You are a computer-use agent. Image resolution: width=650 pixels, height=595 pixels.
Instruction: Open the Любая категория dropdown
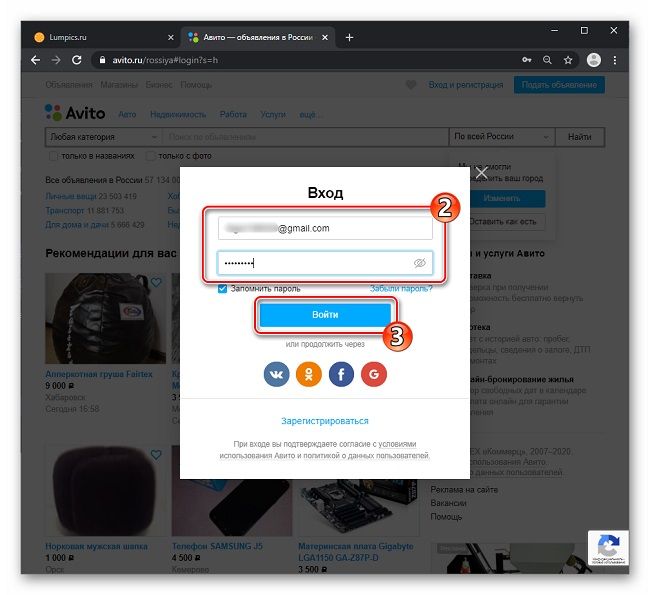pos(104,137)
